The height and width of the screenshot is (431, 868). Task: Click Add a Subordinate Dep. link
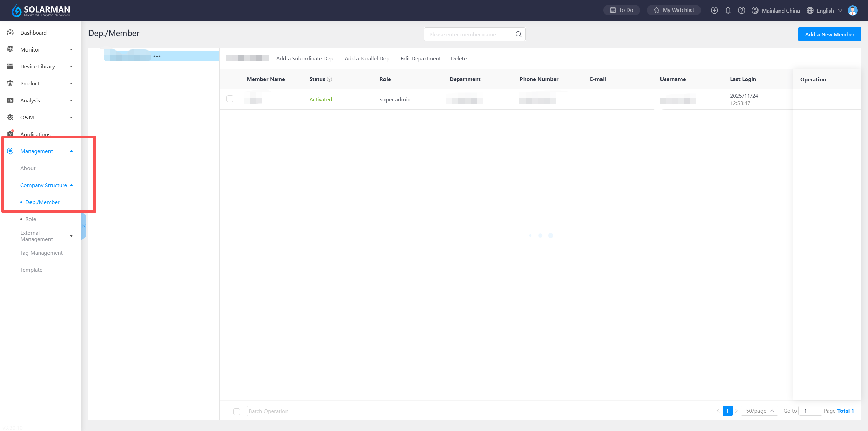pos(305,58)
